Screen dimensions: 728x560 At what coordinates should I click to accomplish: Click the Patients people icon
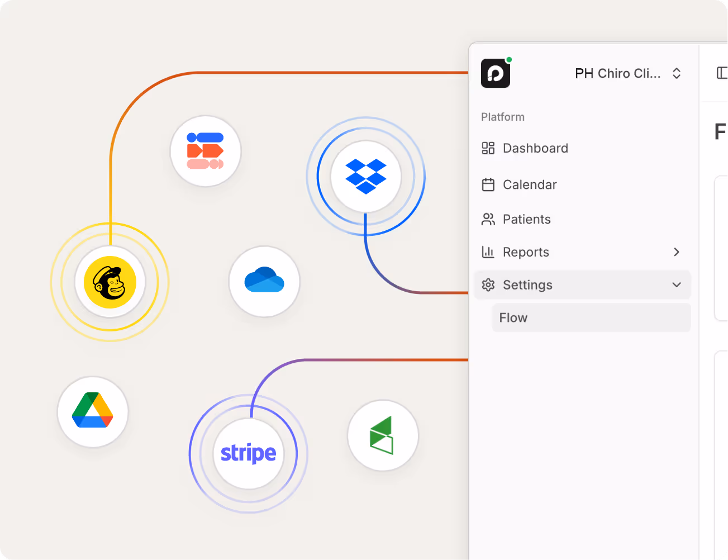click(488, 219)
